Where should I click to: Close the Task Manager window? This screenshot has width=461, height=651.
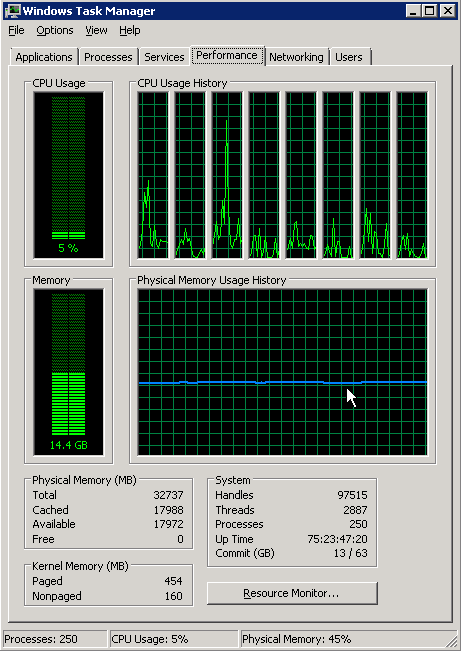pos(448,11)
